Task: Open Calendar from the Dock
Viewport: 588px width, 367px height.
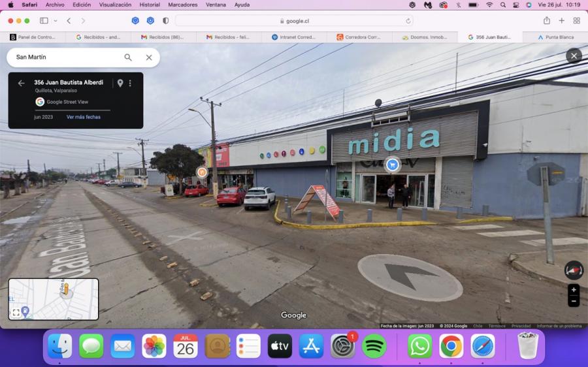Action: [x=186, y=345]
